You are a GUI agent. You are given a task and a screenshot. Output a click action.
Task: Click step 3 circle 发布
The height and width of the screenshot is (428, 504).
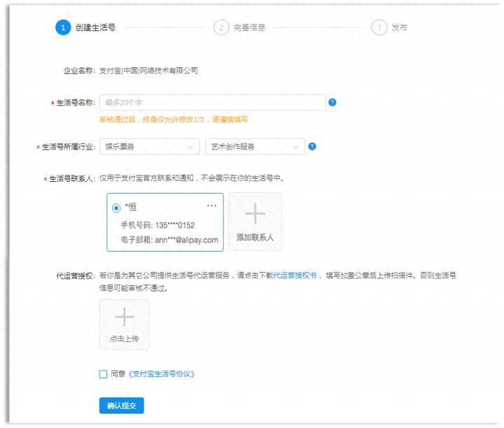click(379, 27)
